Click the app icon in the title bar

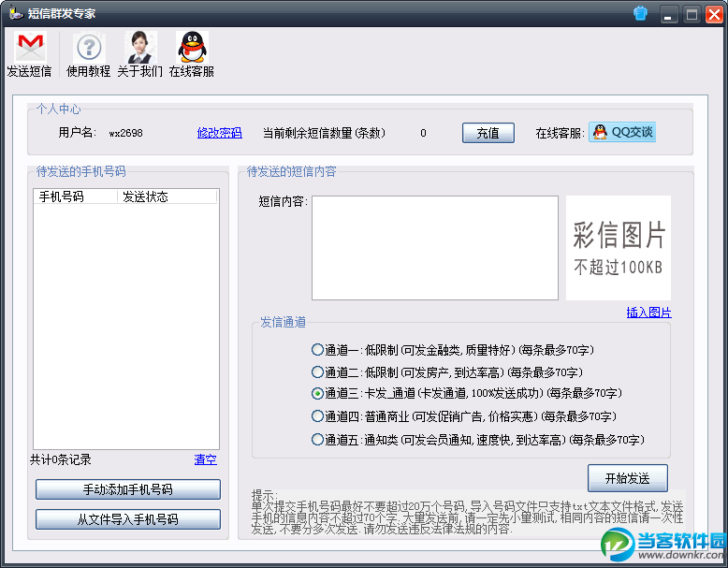point(16,13)
